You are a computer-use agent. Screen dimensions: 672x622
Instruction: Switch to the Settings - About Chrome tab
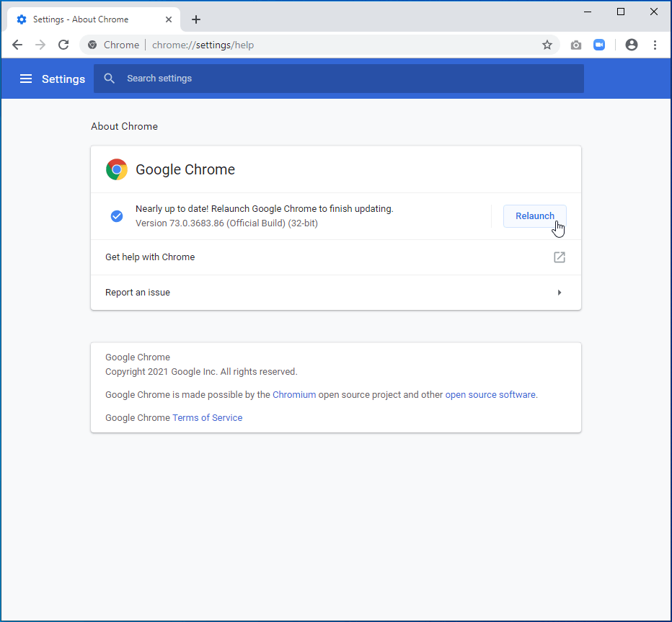[x=87, y=19]
